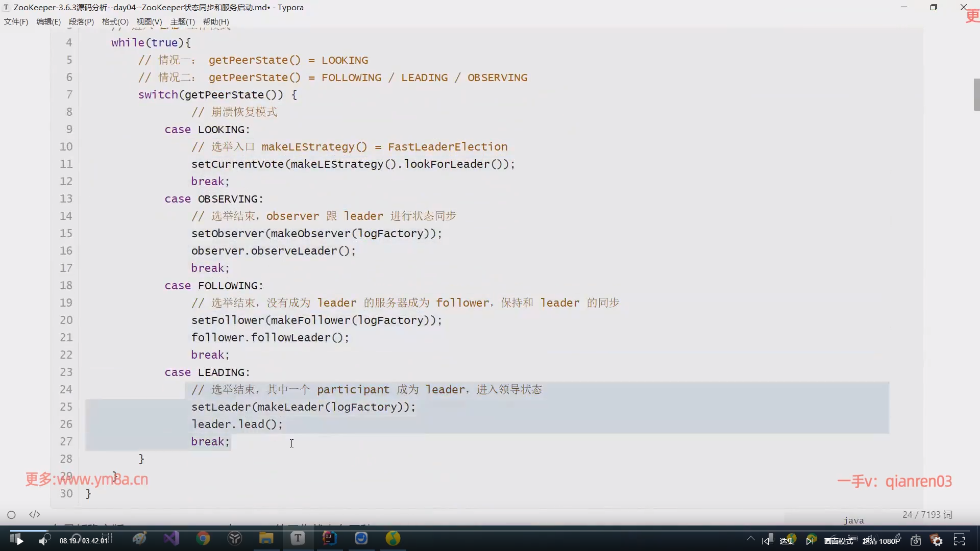Open the 超清 1080P quality selector

coord(881,541)
